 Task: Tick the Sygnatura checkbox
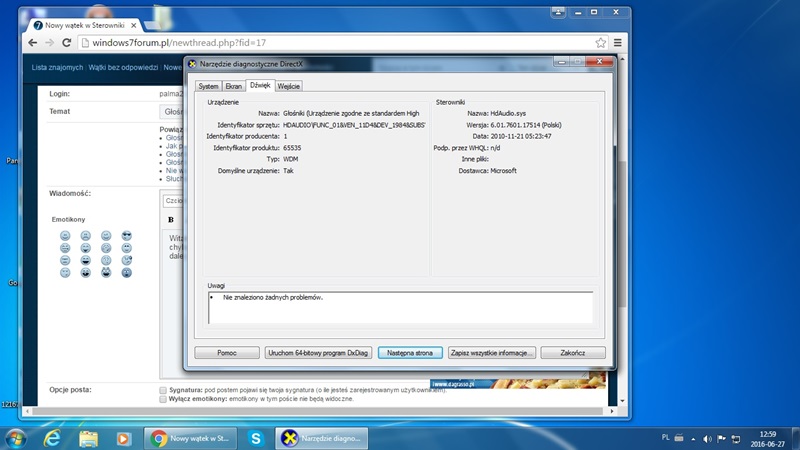coord(163,390)
